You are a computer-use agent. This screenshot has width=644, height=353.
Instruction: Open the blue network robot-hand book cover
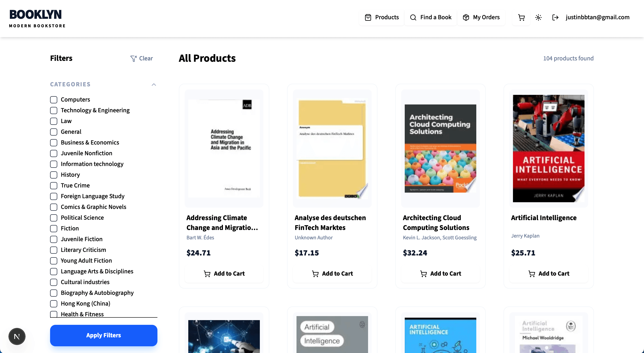tap(224, 336)
